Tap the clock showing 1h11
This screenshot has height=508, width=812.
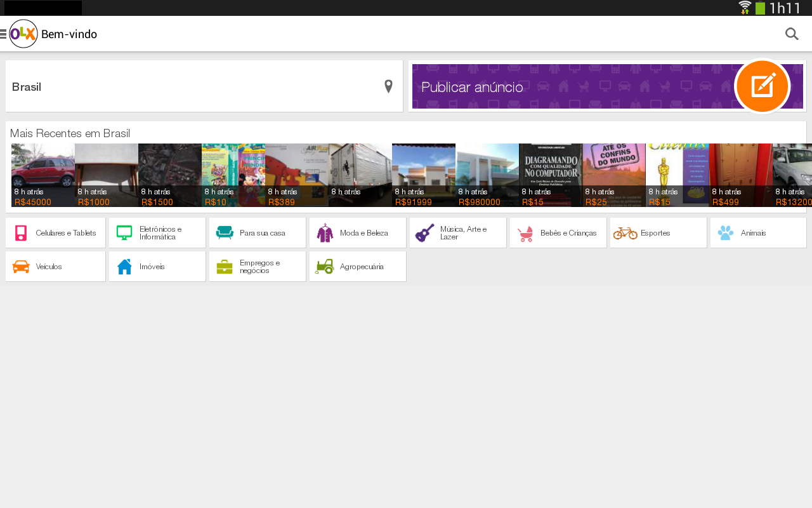pyautogui.click(x=785, y=8)
